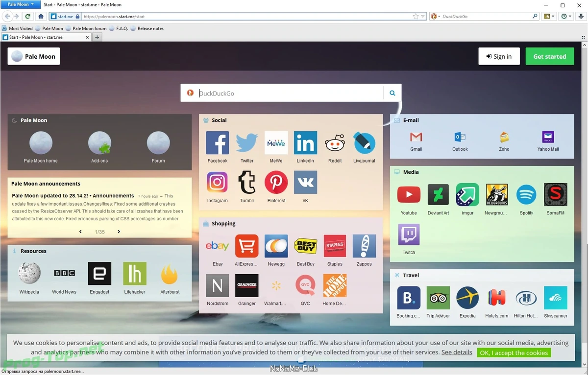
Task: Open the Youtube play icon
Action: pyautogui.click(x=409, y=195)
